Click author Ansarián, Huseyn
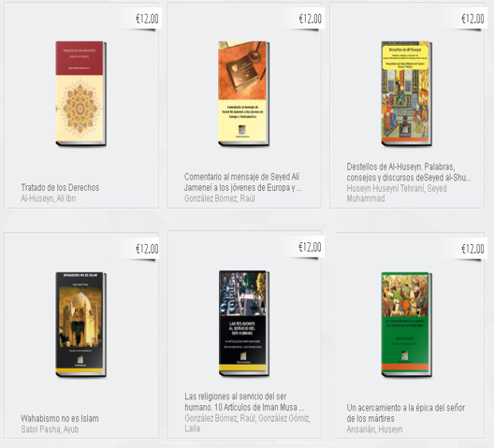 374,429
